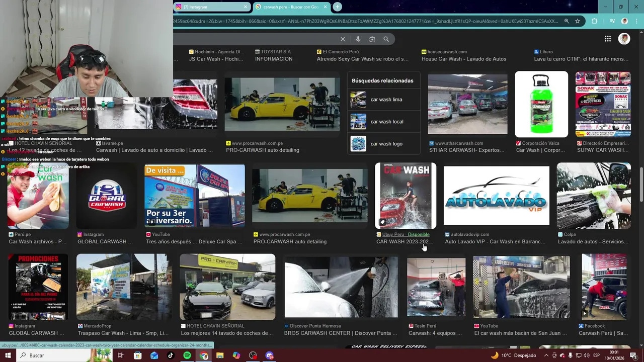
Task: Click the zoom magnifier in address bar
Action: coord(567,21)
